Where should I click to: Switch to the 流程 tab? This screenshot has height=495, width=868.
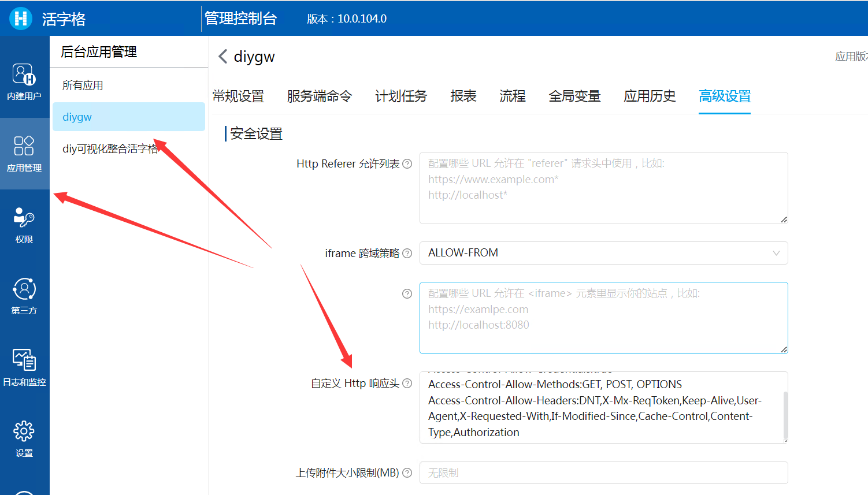click(513, 96)
